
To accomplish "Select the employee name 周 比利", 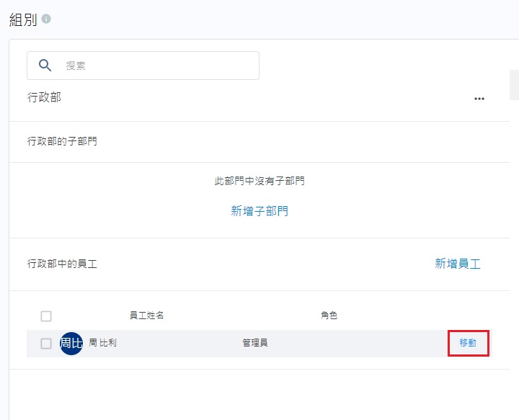I will (x=102, y=343).
